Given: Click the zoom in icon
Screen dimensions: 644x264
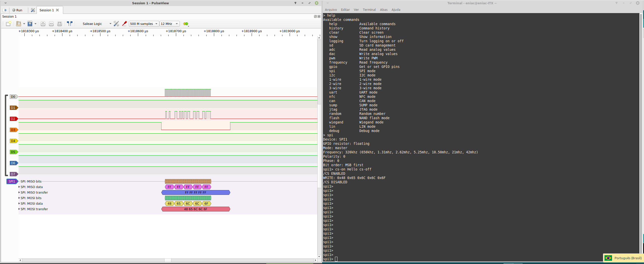Looking at the screenshot, I should [43, 24].
